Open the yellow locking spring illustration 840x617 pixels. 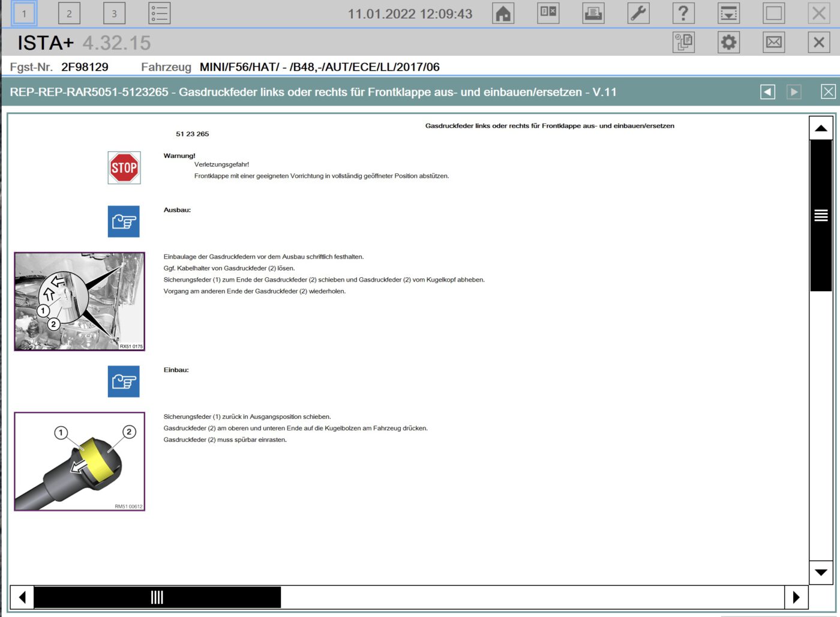(x=80, y=462)
